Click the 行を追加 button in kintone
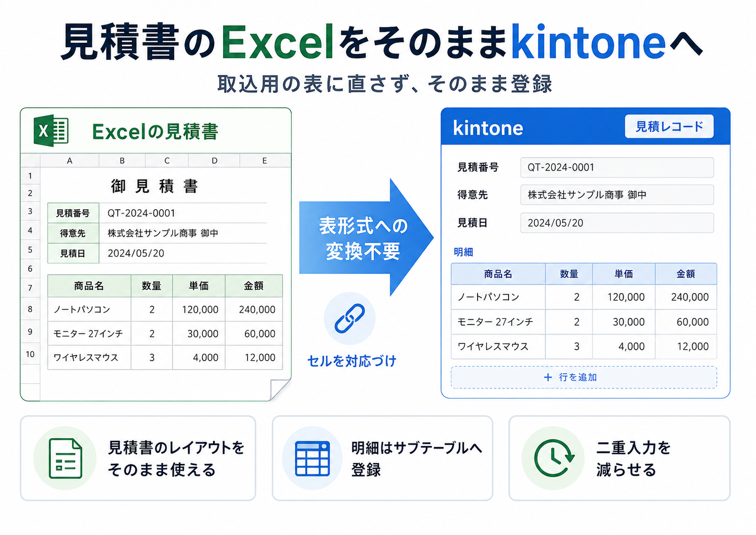756x535 pixels. click(584, 377)
